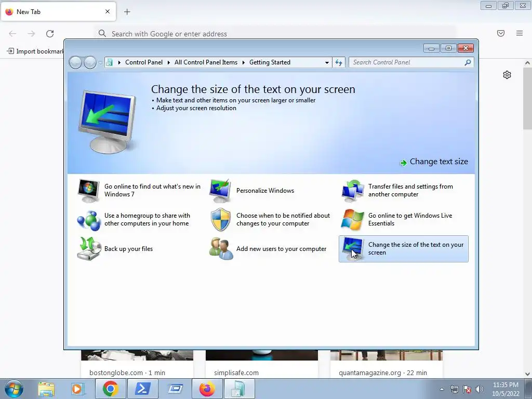Click the notification shield icon
532x399 pixels.
220,220
